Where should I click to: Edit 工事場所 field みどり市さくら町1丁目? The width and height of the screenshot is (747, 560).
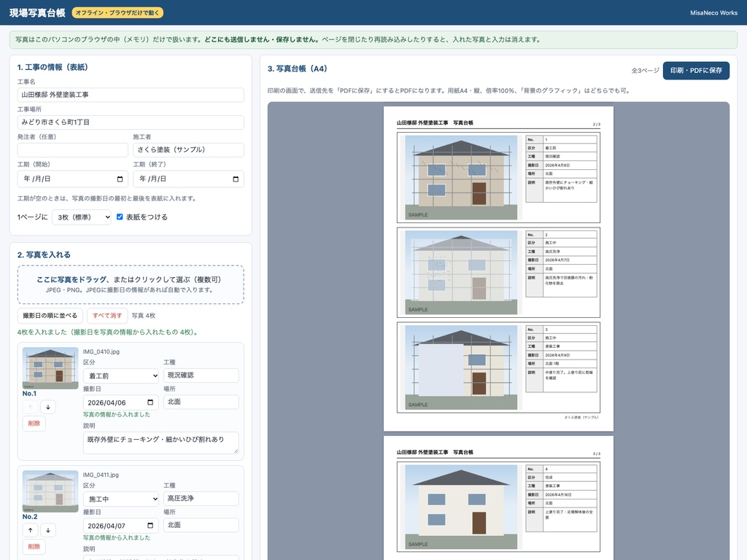(x=131, y=122)
